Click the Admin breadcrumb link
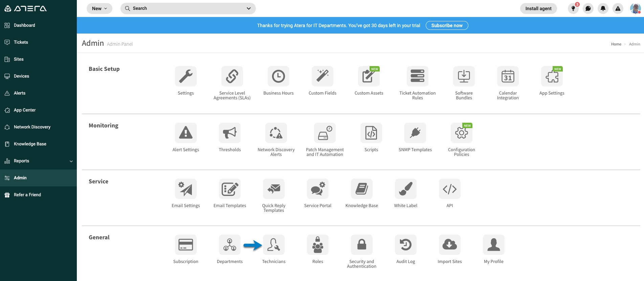 (x=635, y=44)
